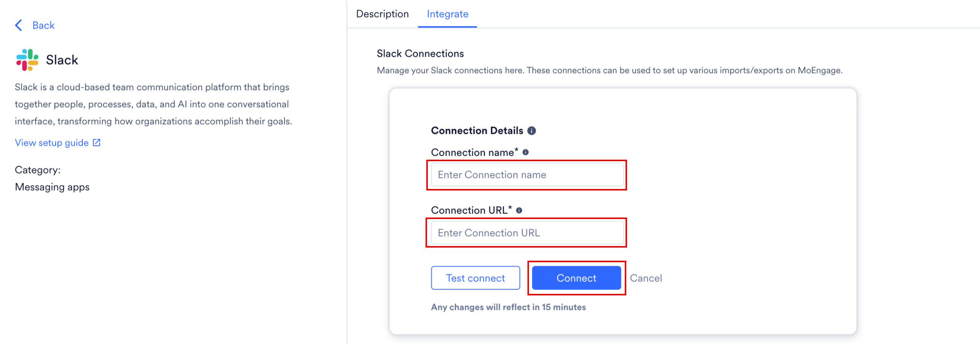980x344 pixels.
Task: Click the external link icon beside setup guide
Action: [x=97, y=143]
